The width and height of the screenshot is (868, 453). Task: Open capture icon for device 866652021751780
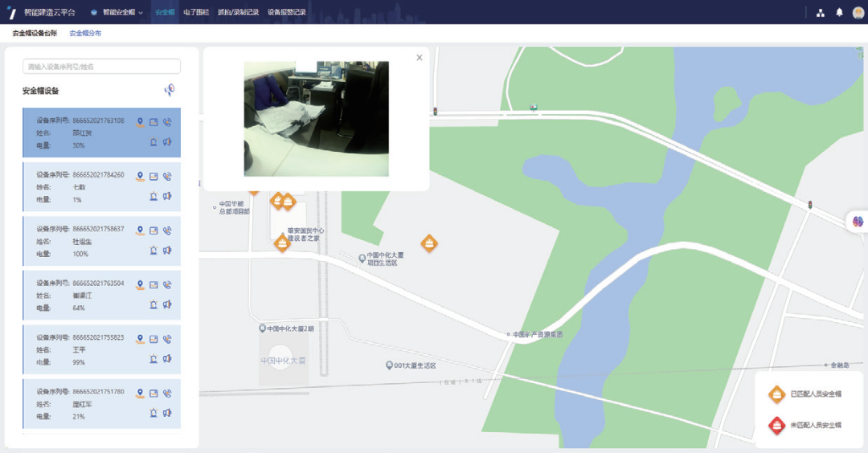pos(154,394)
